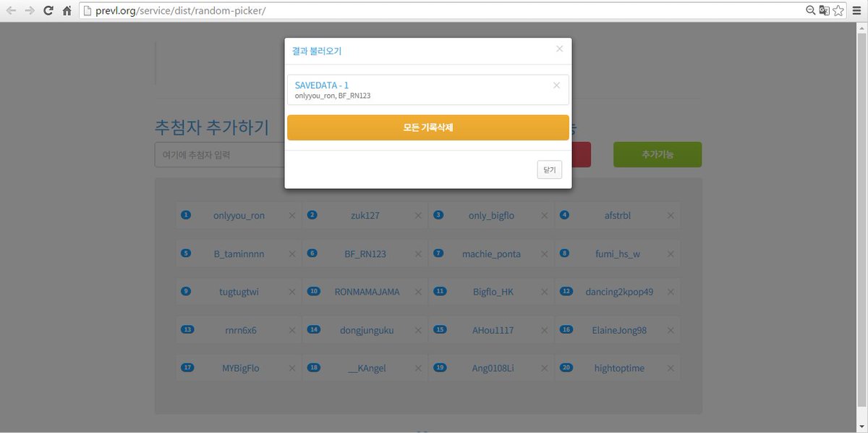Image resolution: width=868 pixels, height=433 pixels.
Task: Go back with browser back arrow
Action: coord(11,11)
